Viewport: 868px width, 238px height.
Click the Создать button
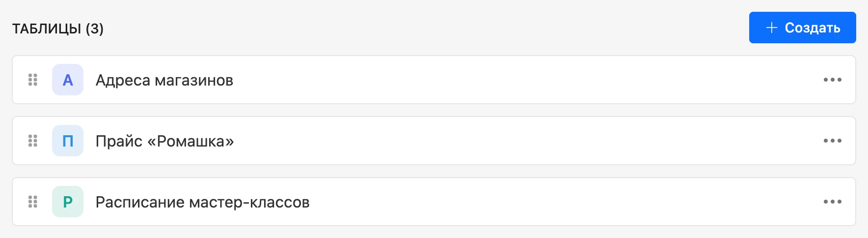pos(802,28)
